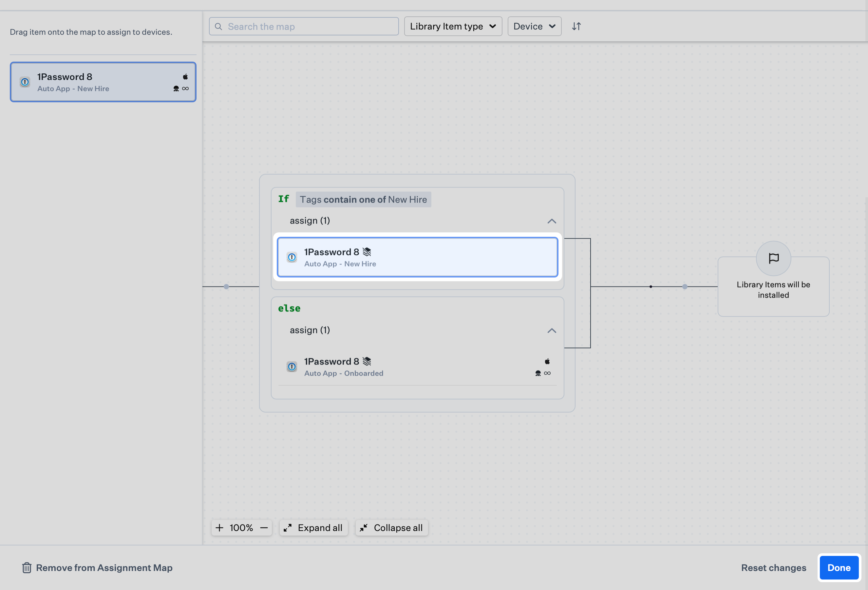The width and height of the screenshot is (868, 590).
Task: Click the trash icon for Remove from Assignment Map
Action: 27,568
